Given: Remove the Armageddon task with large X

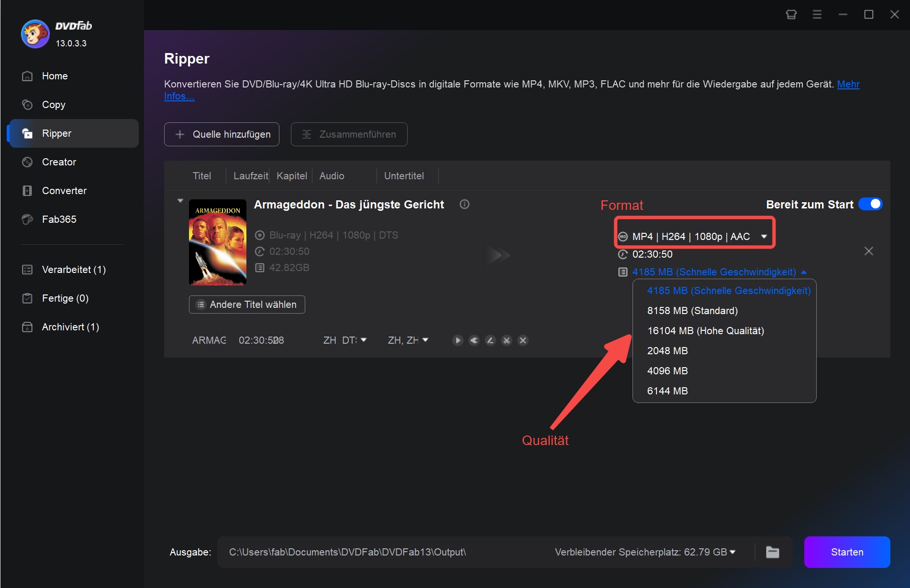Looking at the screenshot, I should click(869, 251).
